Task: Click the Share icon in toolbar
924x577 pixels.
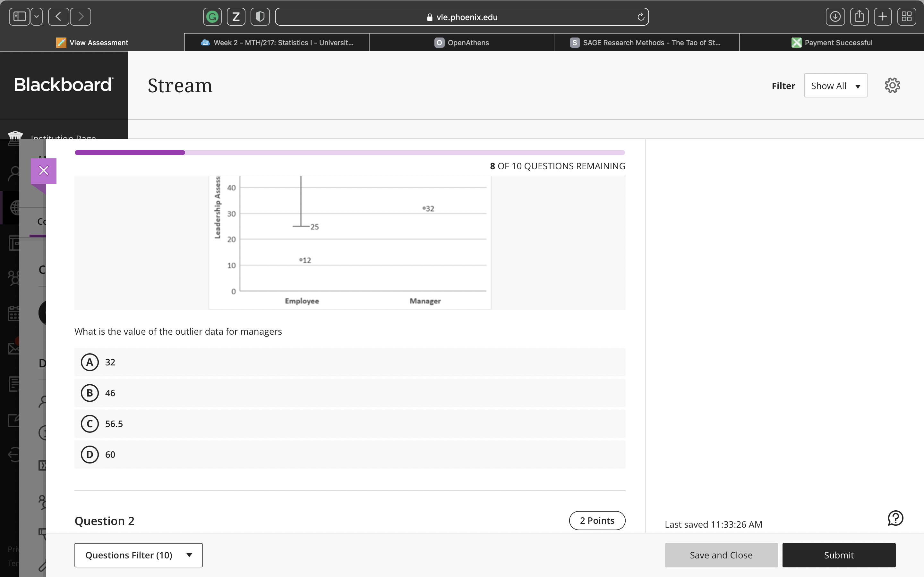Action: click(x=859, y=17)
